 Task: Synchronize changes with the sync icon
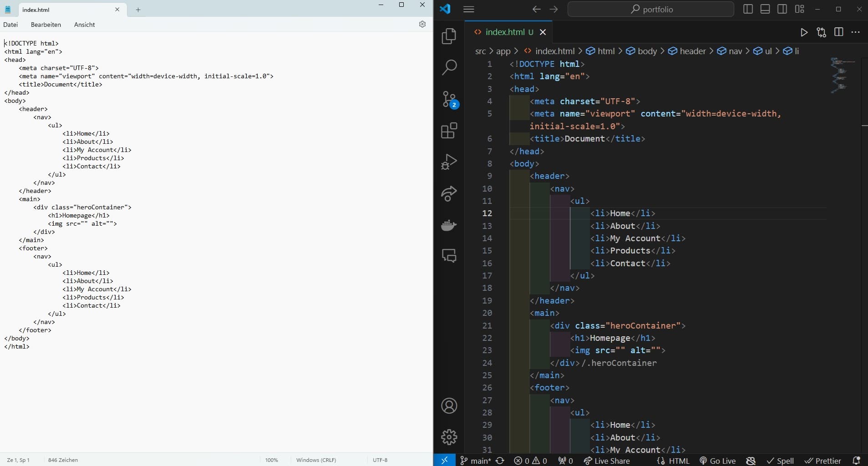pos(500,461)
